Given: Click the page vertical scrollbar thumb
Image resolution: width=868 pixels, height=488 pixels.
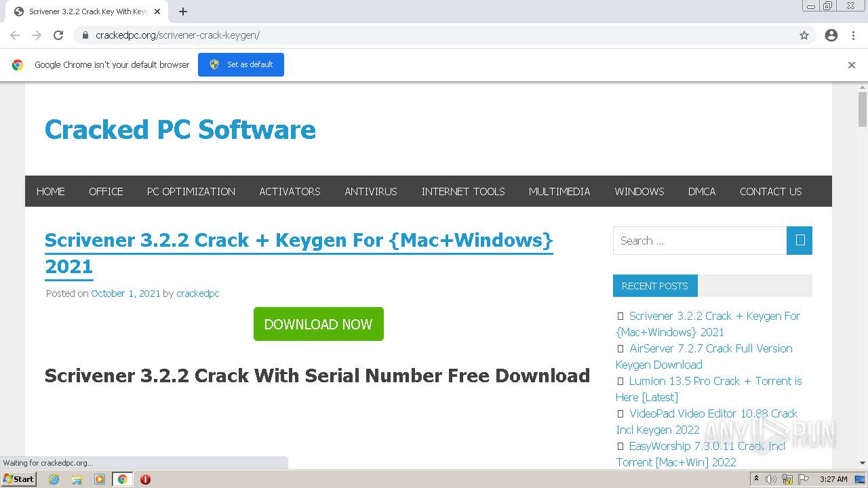Looking at the screenshot, I should tap(863, 109).
